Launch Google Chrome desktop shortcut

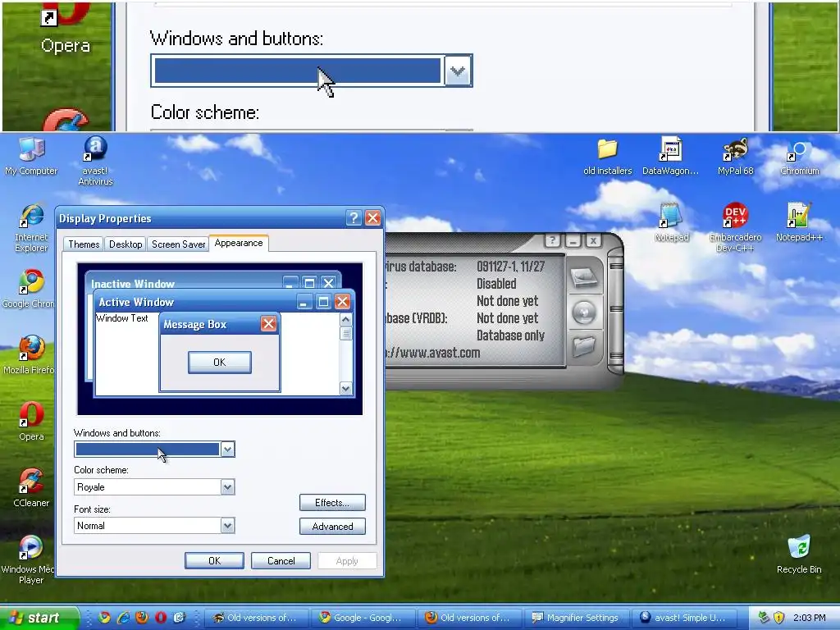pyautogui.click(x=28, y=290)
